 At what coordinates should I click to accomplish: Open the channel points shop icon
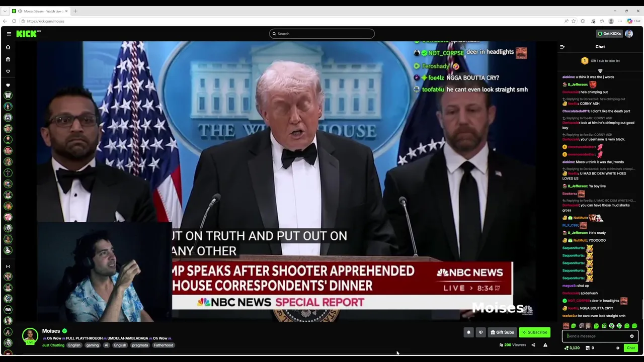click(x=588, y=348)
